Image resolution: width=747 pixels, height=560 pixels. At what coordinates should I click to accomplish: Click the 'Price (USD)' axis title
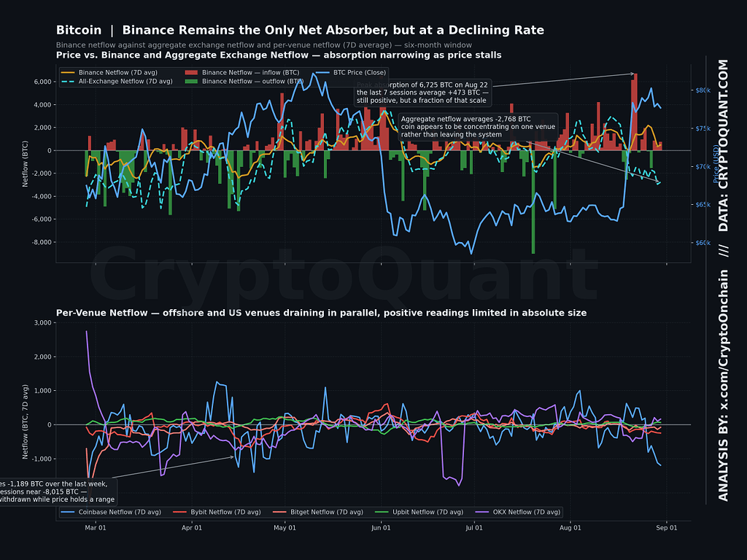(716, 164)
